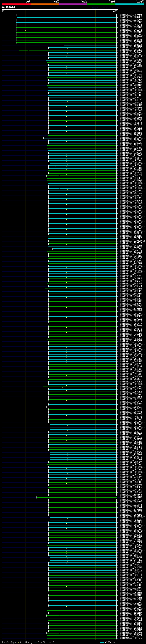Click the UniRef100_C4DZL3 hit label
The height and width of the screenshot is (644, 146).
pos(131,278)
